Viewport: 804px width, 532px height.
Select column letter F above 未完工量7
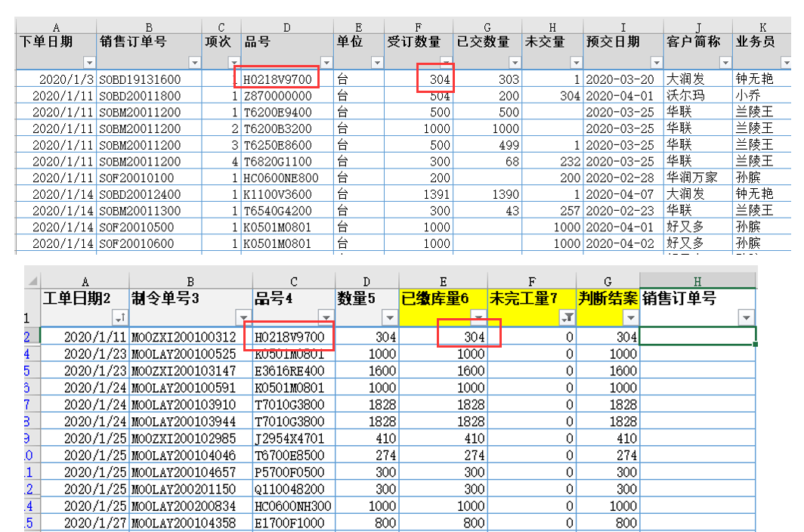click(x=532, y=282)
